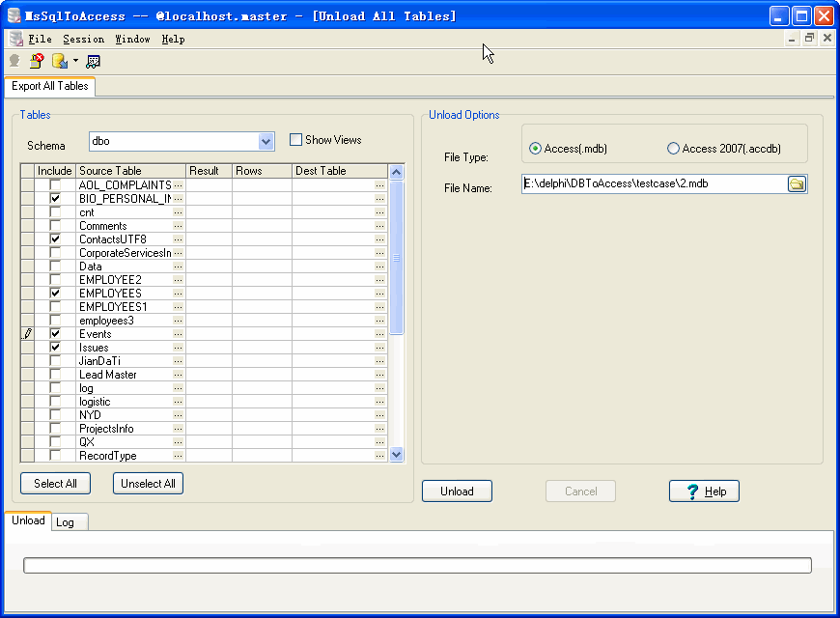The width and height of the screenshot is (840, 618).
Task: Click Dest Table ellipsis in RecordType row
Action: click(x=380, y=456)
